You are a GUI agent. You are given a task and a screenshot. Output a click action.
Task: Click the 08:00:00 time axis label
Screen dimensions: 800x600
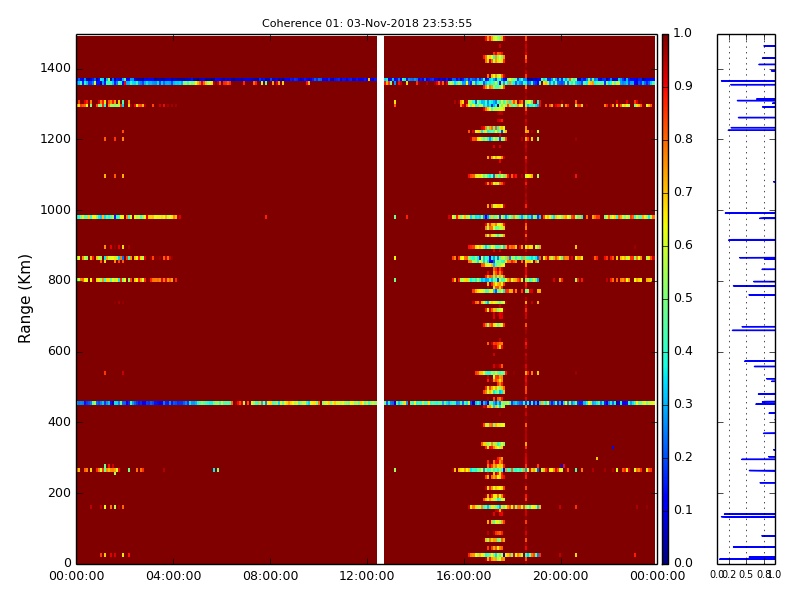(x=270, y=576)
